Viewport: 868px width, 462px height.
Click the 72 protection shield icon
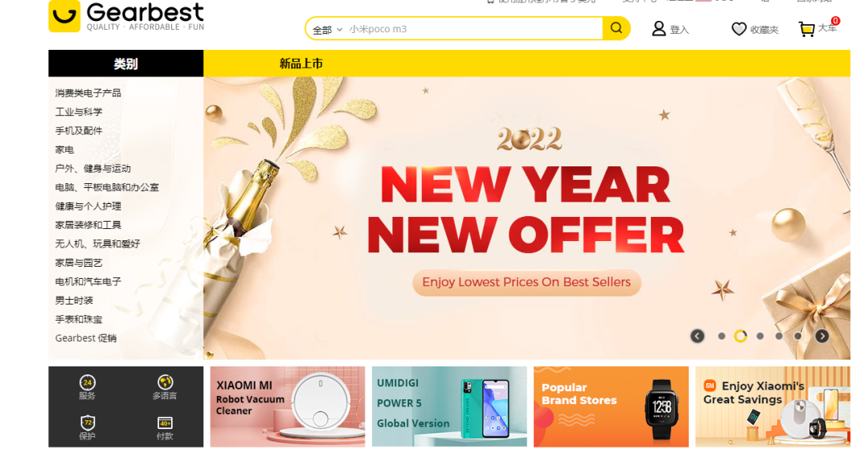[x=88, y=423]
